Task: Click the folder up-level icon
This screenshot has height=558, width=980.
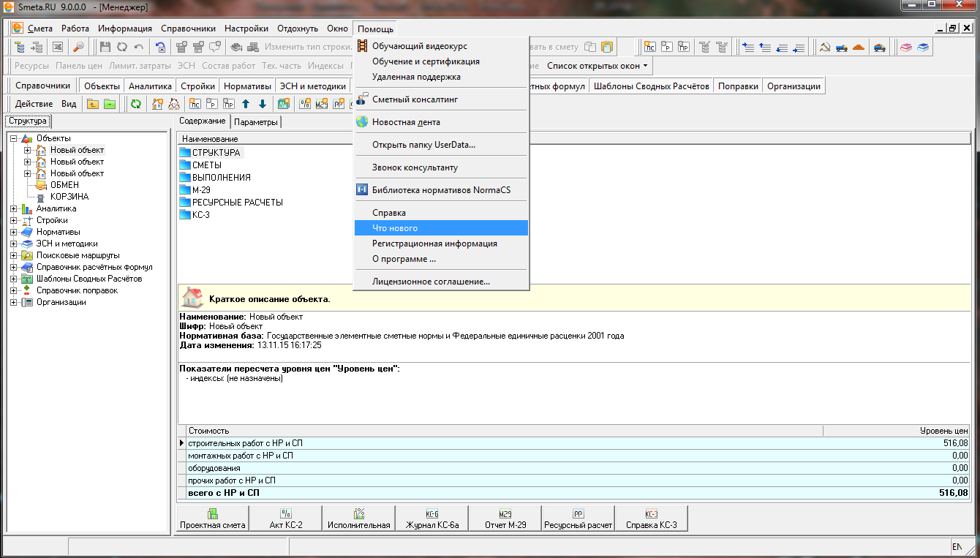Action: [x=93, y=104]
